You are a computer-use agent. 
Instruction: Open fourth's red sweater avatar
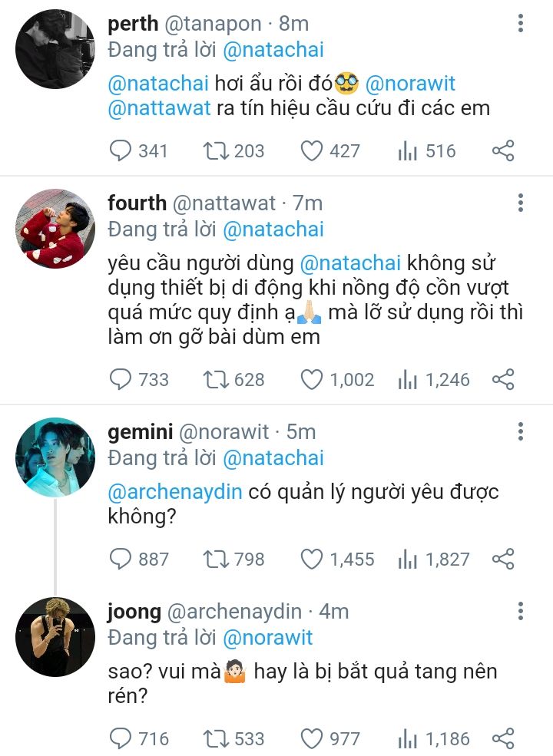(x=55, y=229)
